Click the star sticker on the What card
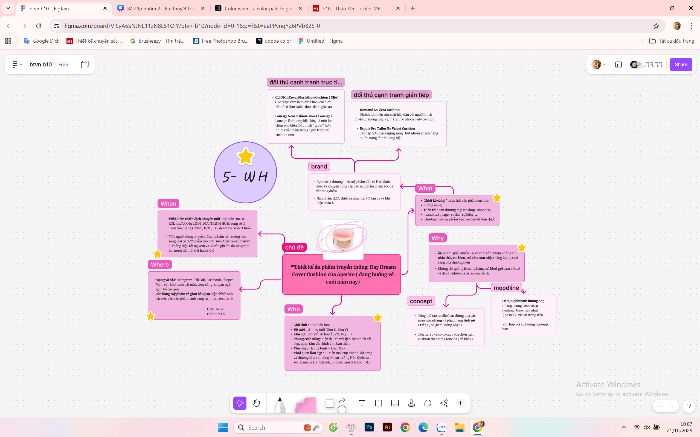The image size is (700, 437). click(x=496, y=198)
